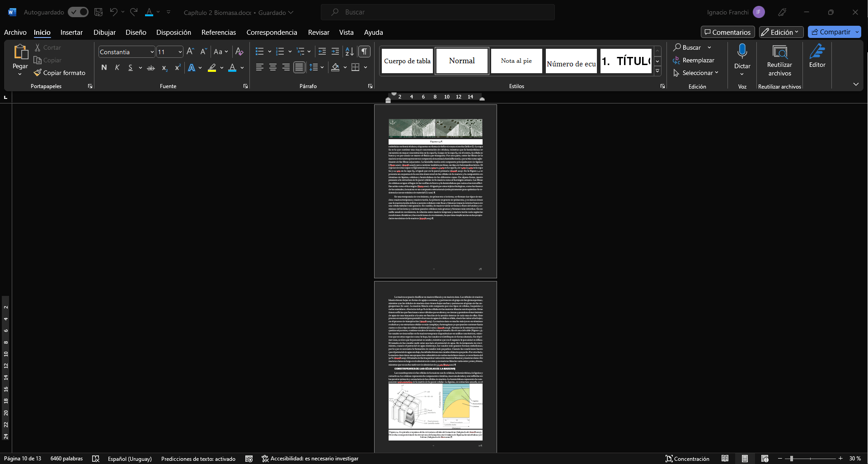Increase paragraph indent

point(335,52)
